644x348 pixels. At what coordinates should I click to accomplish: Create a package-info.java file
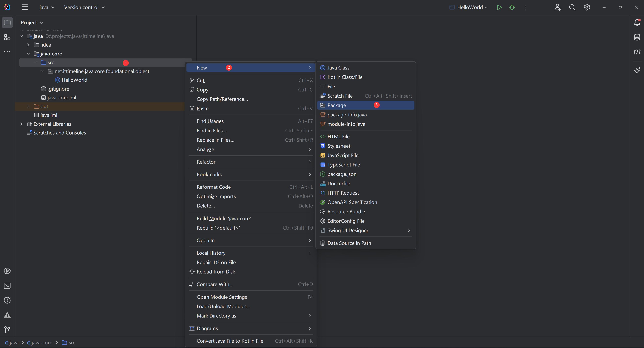(365, 115)
